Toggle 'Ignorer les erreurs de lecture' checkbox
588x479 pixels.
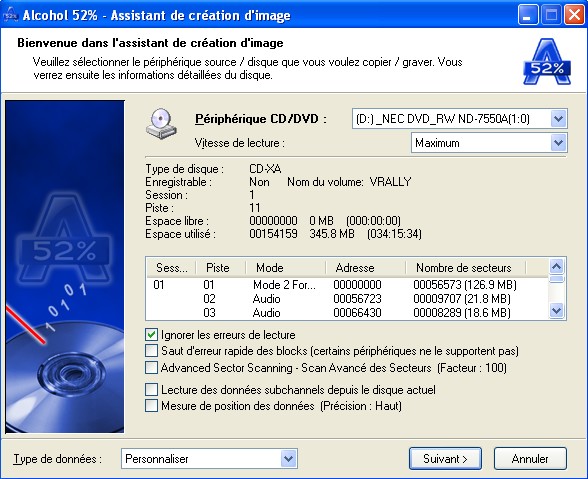(x=151, y=335)
